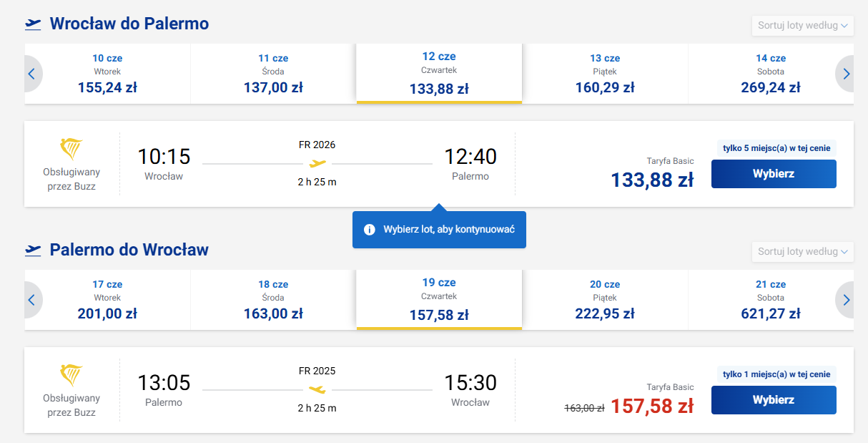Select 18 cze Środa return date

(273, 300)
